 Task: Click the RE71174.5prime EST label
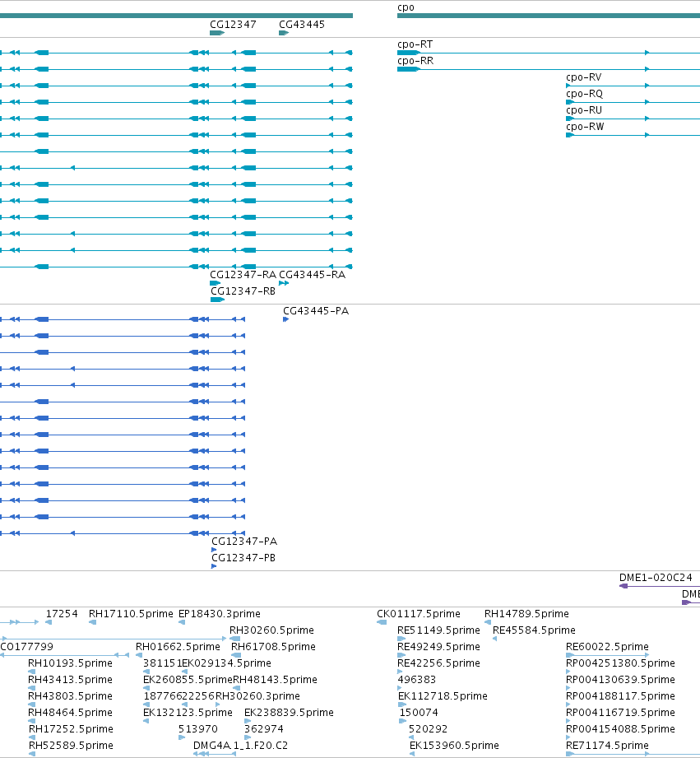[607, 745]
